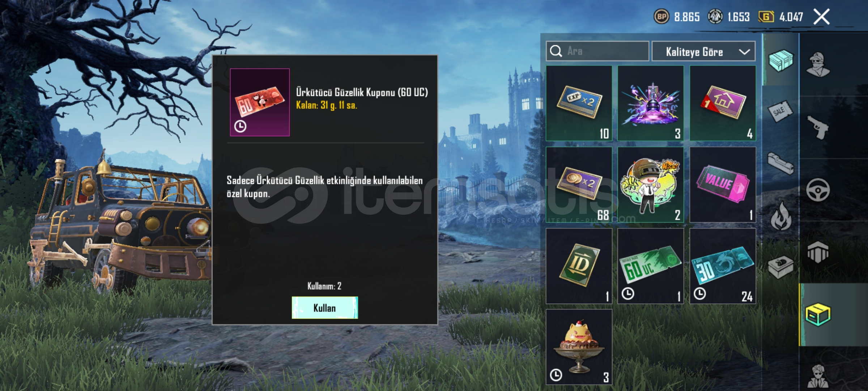Open the teal crate tab

coord(781,60)
